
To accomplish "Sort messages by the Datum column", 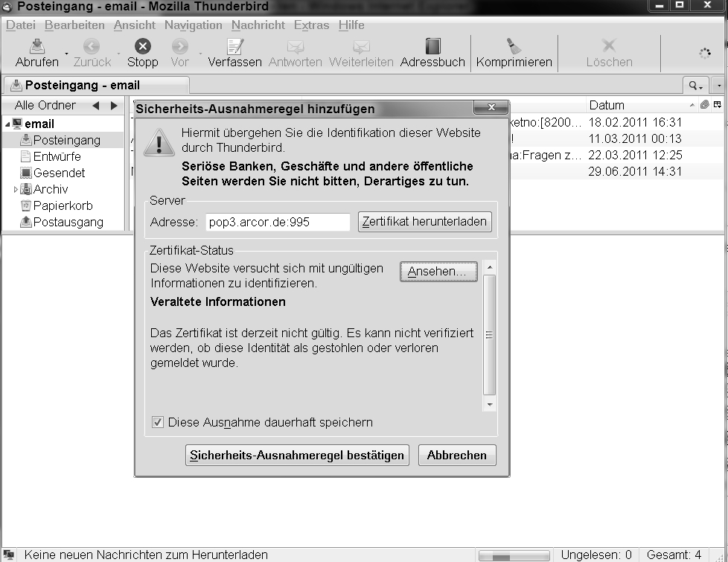I will pyautogui.click(x=641, y=105).
